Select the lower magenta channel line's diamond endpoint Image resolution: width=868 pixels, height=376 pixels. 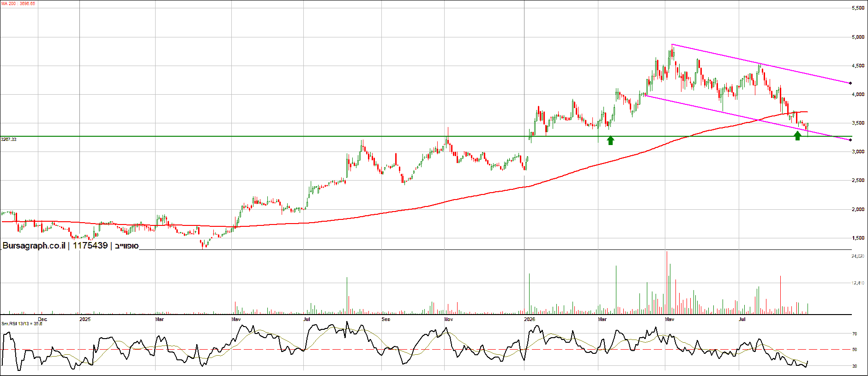(850, 140)
